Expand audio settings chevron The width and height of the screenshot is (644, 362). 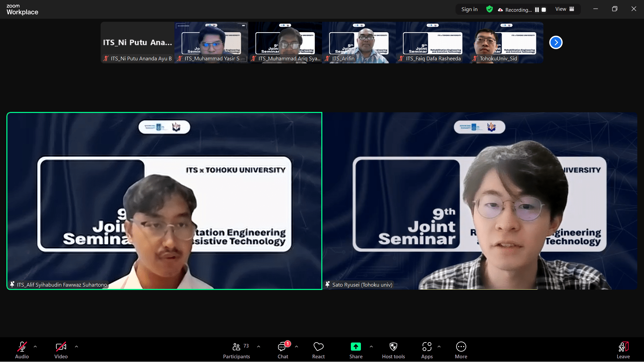[35, 346]
